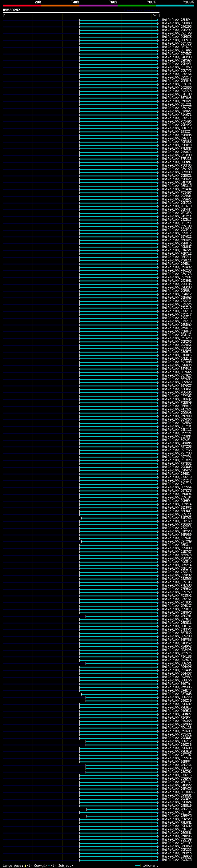Open hit UniRef100_Q8LB94
The image size is (197, 868).
(177, 20)
